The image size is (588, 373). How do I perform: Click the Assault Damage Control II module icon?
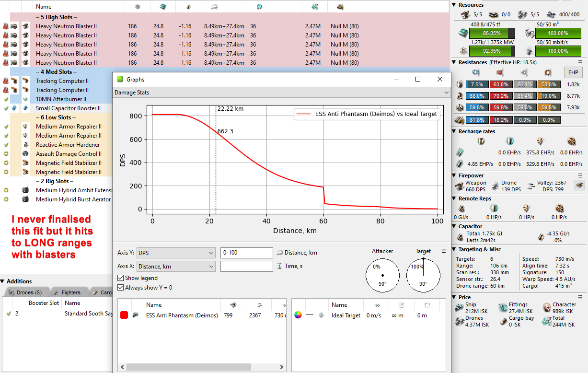[25, 154]
